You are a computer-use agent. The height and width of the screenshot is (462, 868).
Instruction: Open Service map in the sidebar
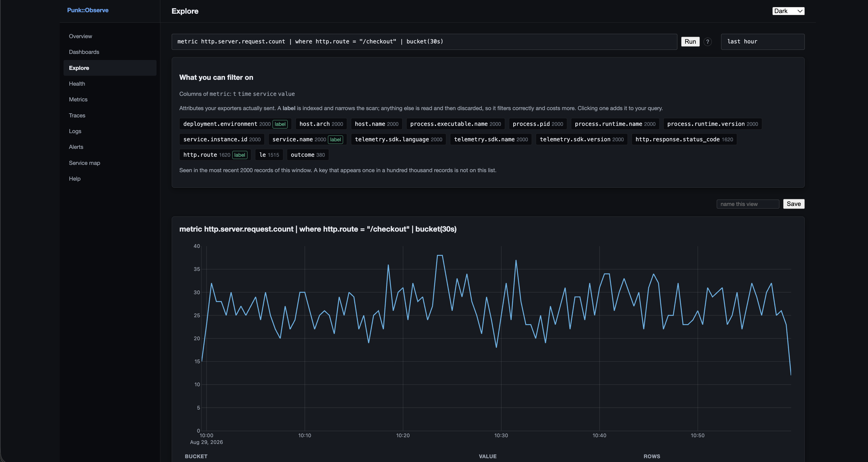(110, 163)
